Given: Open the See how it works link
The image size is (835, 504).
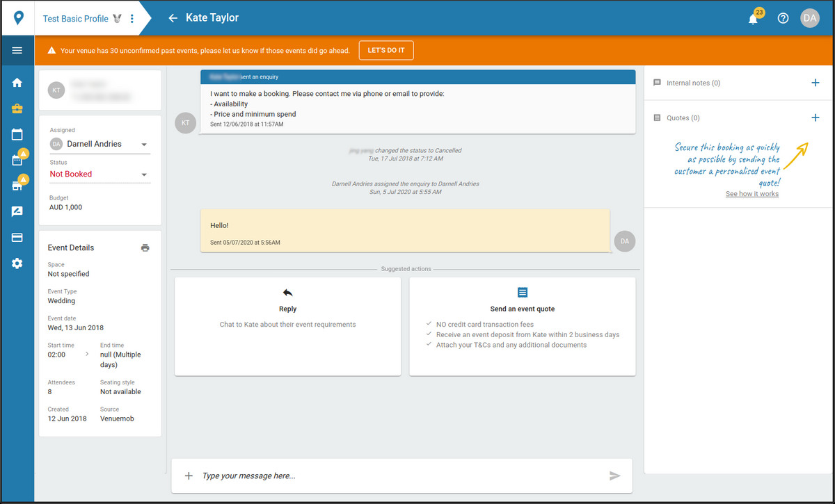Looking at the screenshot, I should pos(751,194).
